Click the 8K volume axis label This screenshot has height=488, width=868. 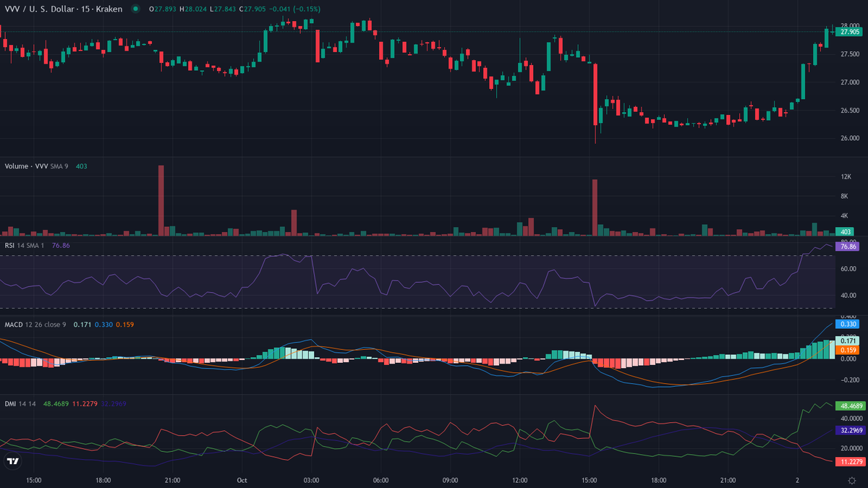tap(843, 197)
